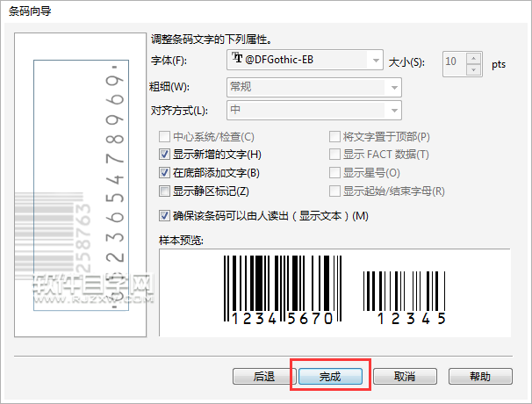The width and height of the screenshot is (532, 404).
Task: Click the barcode sample preview labeled 12345670
Action: pyautogui.click(x=283, y=290)
